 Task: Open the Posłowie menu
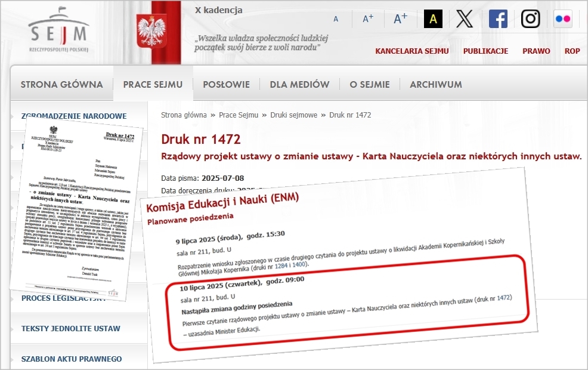227,84
